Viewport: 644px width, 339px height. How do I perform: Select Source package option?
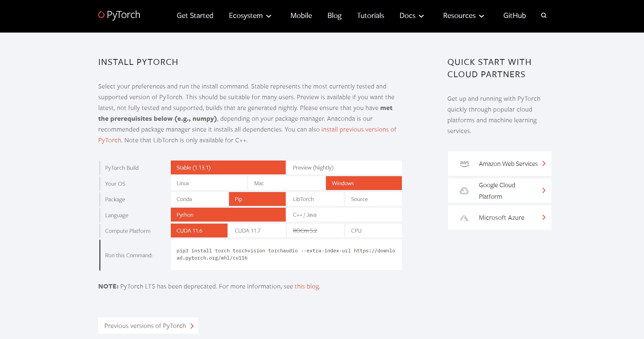[x=373, y=199]
